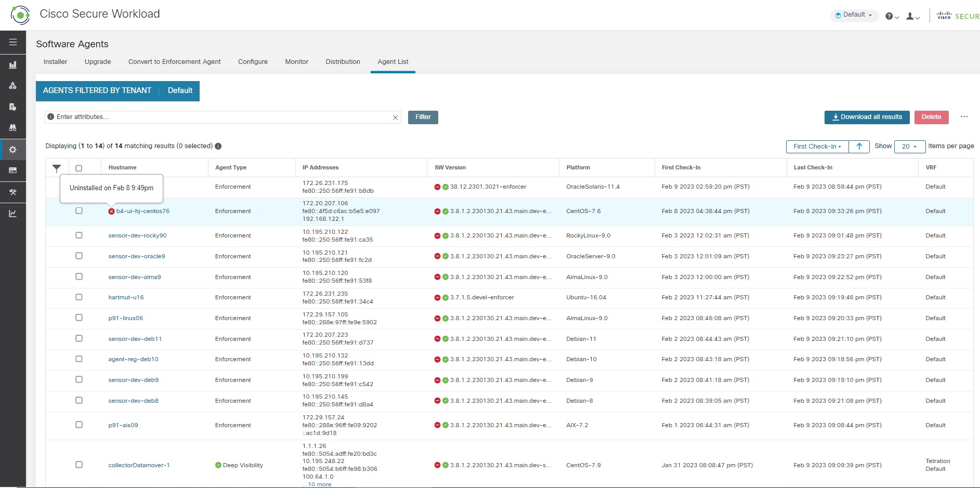Screen dimensions: 980x488
Task: Click the filter funnel icon in table header
Action: coord(57,168)
